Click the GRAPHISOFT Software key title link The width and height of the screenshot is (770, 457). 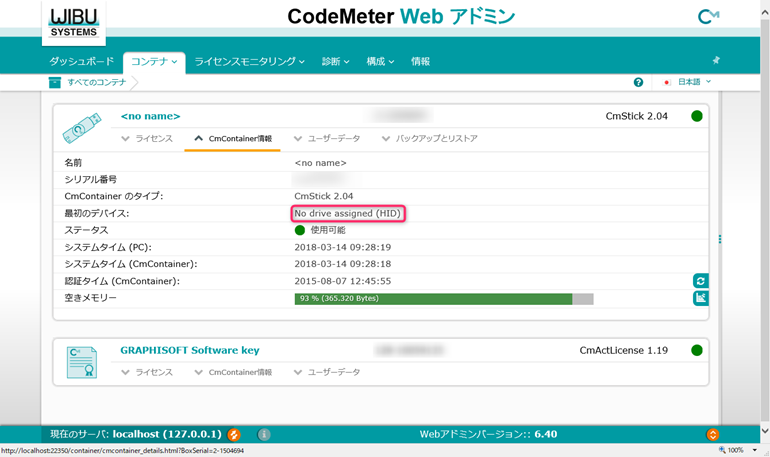click(x=190, y=350)
